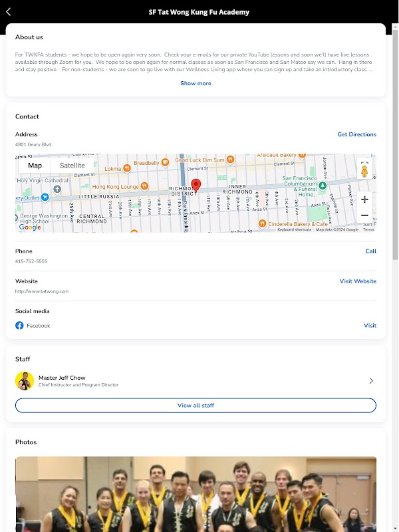
Task: Select Holy Virgin Cathedral marker
Action: (57, 189)
